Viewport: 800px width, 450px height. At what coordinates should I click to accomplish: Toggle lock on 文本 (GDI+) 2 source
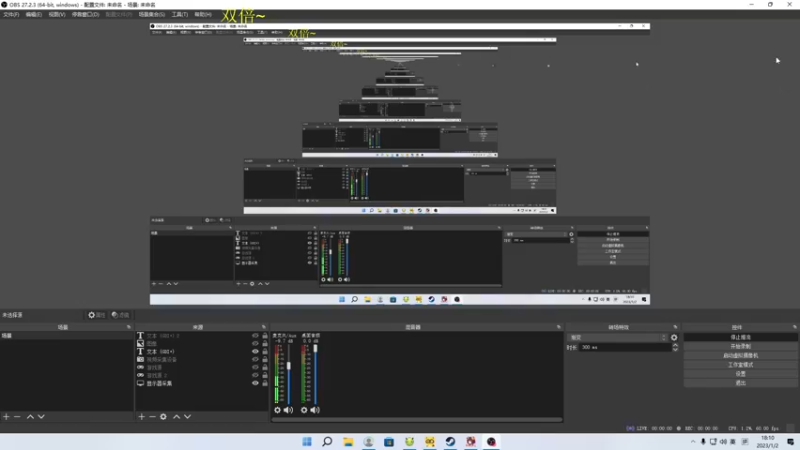pos(265,336)
